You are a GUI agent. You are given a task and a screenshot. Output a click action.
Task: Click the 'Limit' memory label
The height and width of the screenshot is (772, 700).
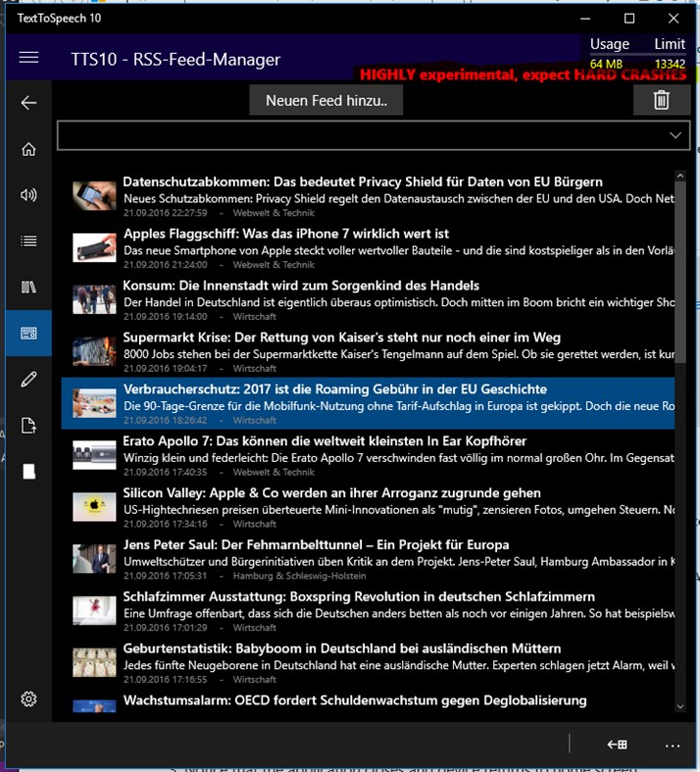[x=670, y=44]
